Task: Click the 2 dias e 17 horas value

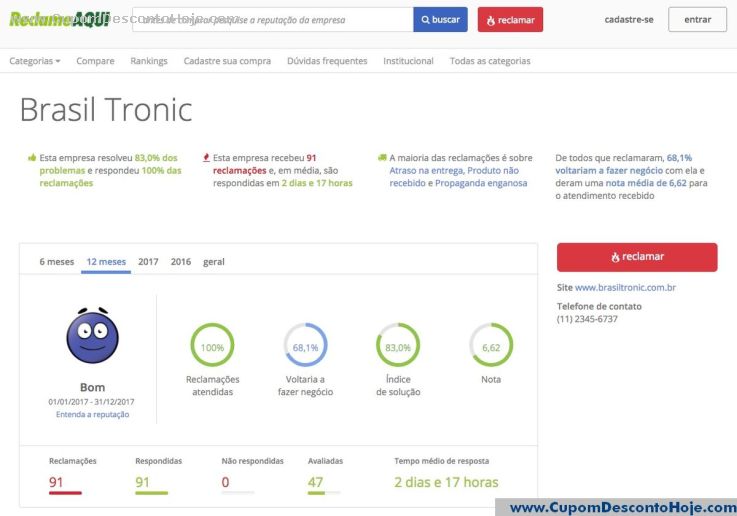Action: (446, 482)
